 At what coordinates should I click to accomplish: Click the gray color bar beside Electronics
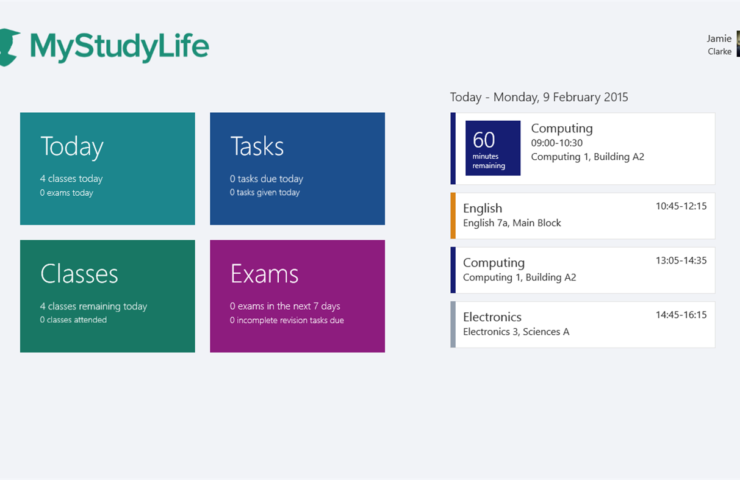453,324
